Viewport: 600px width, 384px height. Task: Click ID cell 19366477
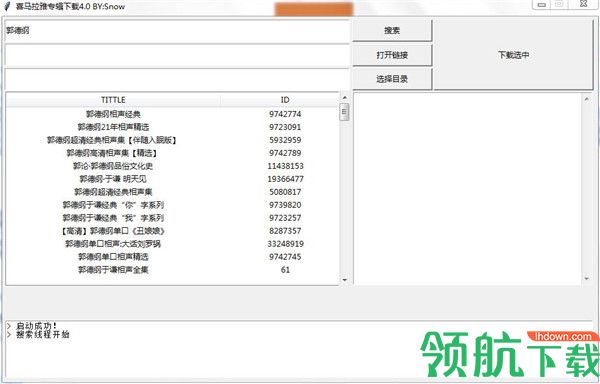(x=285, y=179)
